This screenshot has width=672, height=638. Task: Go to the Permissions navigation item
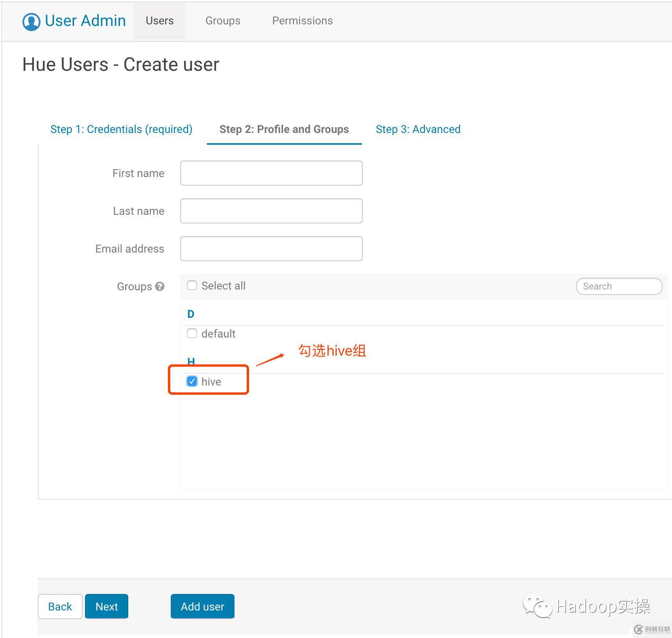303,21
